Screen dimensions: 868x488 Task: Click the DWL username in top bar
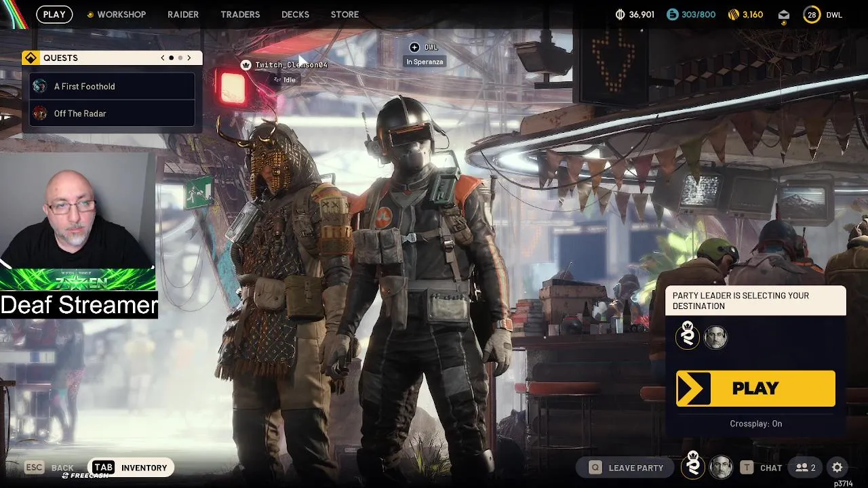(834, 15)
